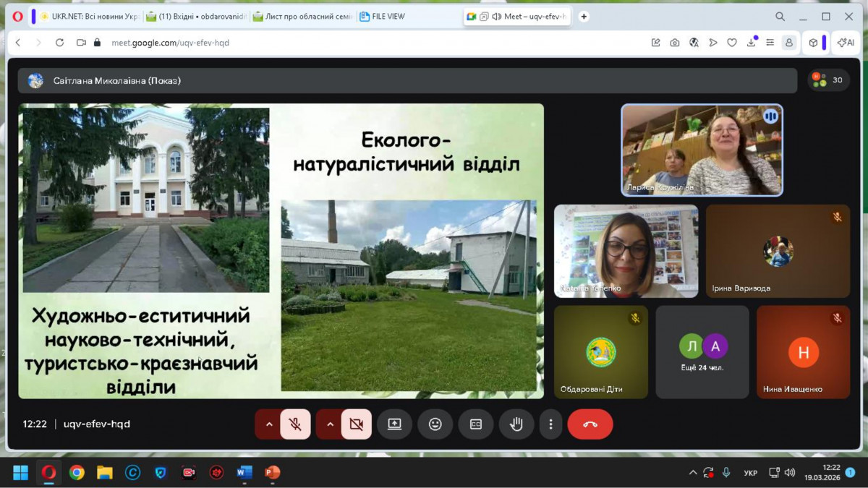Viewport: 868px width, 488px height.
Task: Click the heart bookmark icon in address bar
Action: point(732,43)
